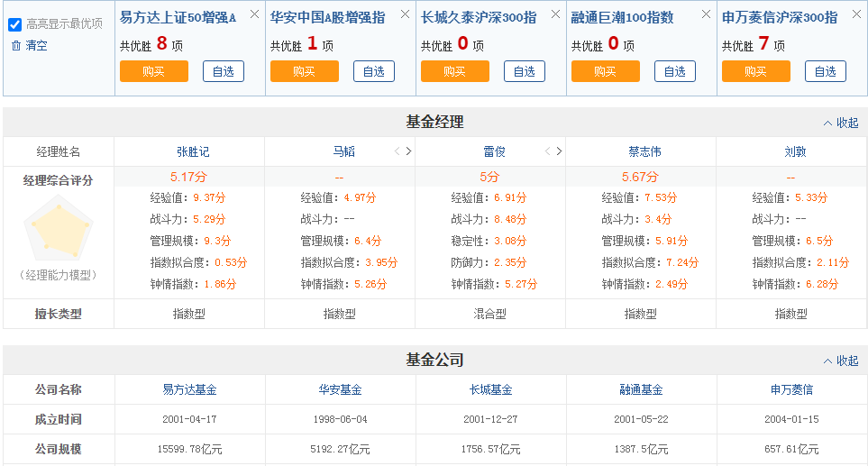The height and width of the screenshot is (466, 868).
Task: Open the 融通基金 company link
Action: [x=641, y=389]
